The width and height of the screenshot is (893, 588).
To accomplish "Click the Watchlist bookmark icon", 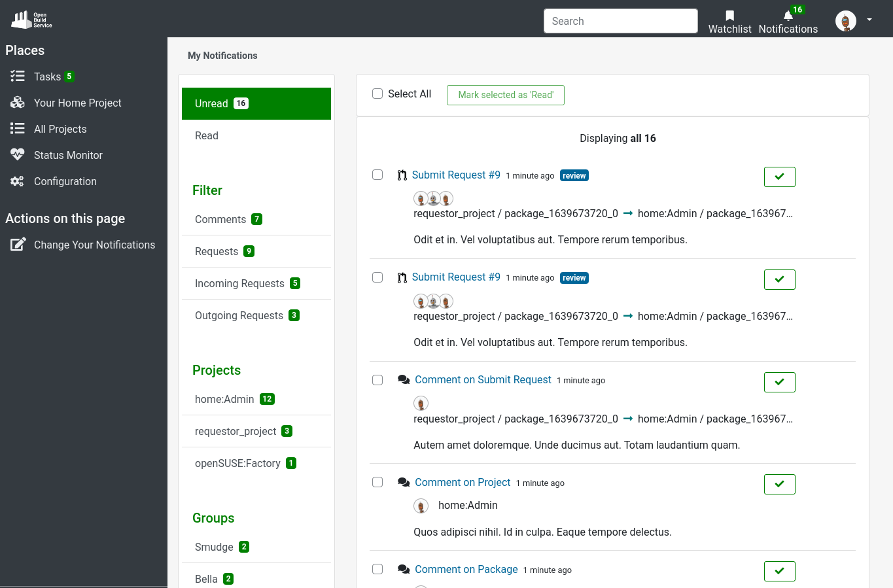I will point(729,17).
